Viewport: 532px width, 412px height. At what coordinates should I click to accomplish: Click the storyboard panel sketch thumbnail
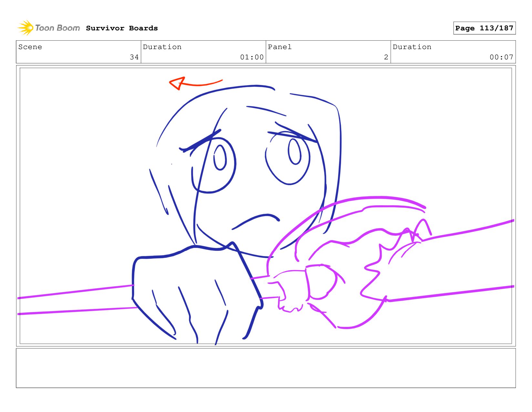266,206
